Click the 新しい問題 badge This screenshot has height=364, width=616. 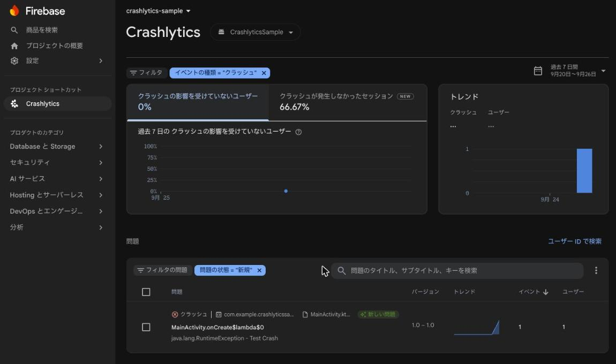pos(378,315)
